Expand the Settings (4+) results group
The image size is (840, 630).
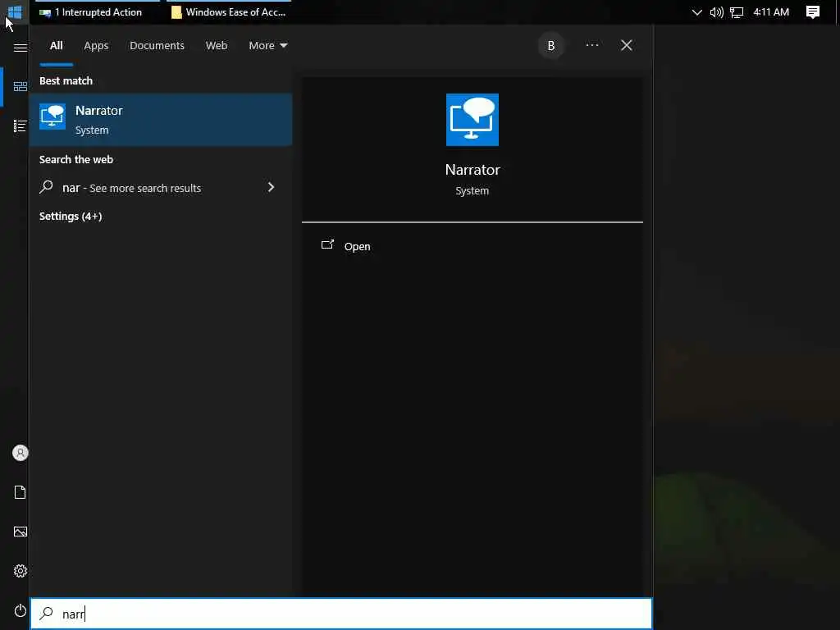pos(71,216)
